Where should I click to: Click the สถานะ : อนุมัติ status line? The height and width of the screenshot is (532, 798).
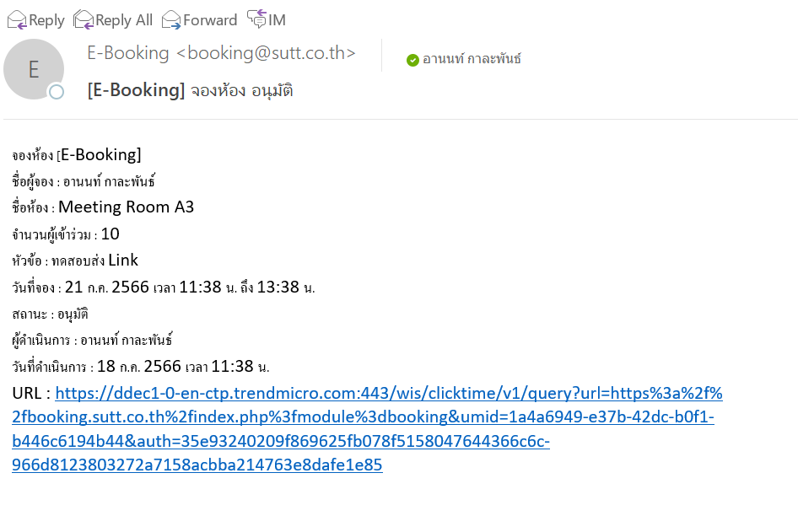point(50,314)
